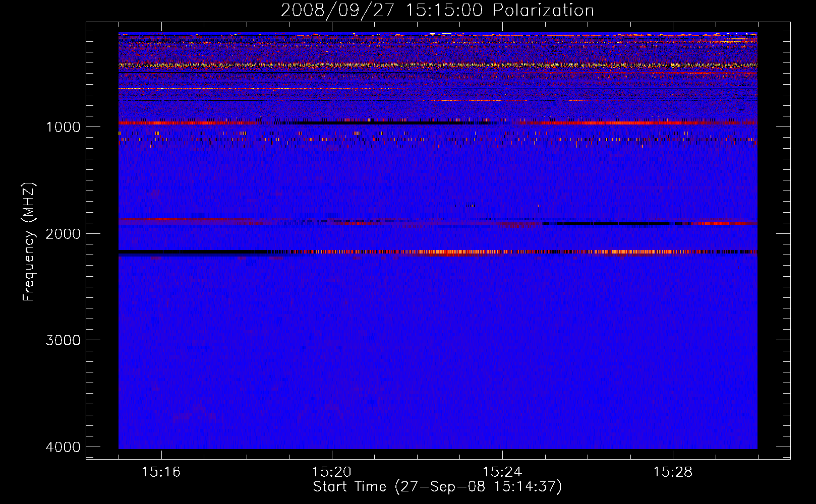
Task: Select the 'Start Time (27-Sep-08 15:14:37)' axis label
Action: click(437, 487)
